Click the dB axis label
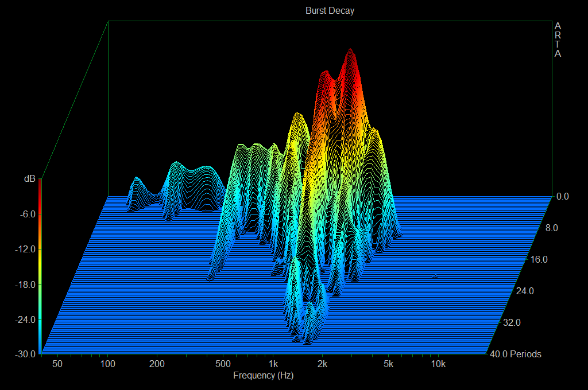 30,179
